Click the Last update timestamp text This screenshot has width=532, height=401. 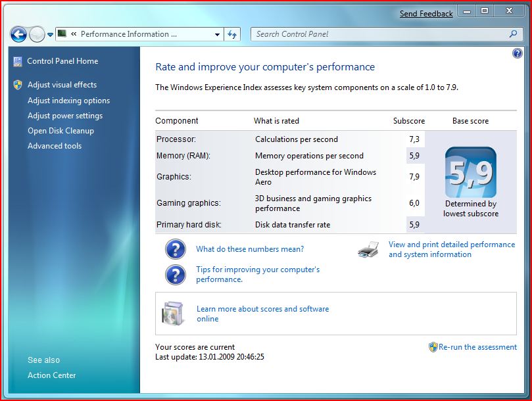click(210, 357)
